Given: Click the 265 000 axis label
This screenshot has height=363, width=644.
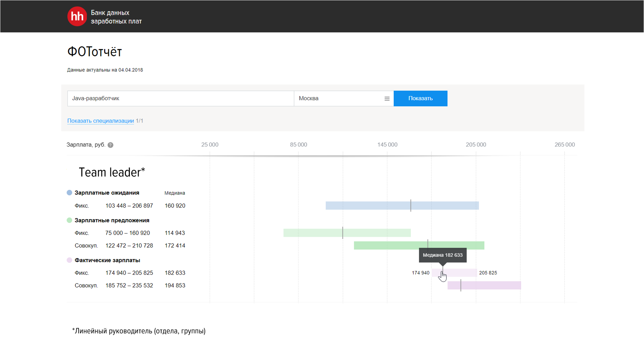Looking at the screenshot, I should click(x=565, y=145).
